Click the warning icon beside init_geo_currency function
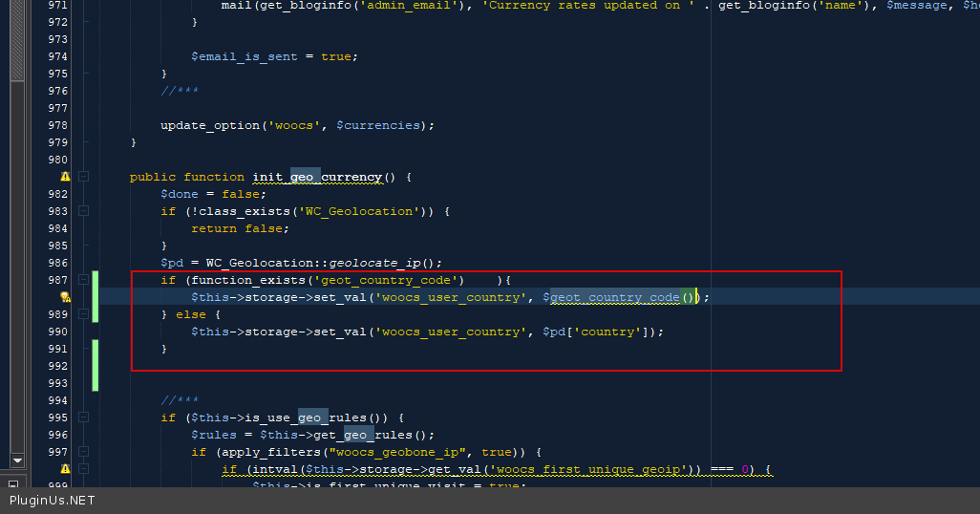980x514 pixels. tap(65, 177)
